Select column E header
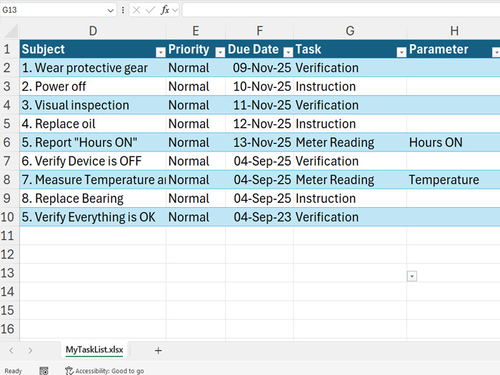Viewport: 500px width, 375px height. (x=196, y=31)
